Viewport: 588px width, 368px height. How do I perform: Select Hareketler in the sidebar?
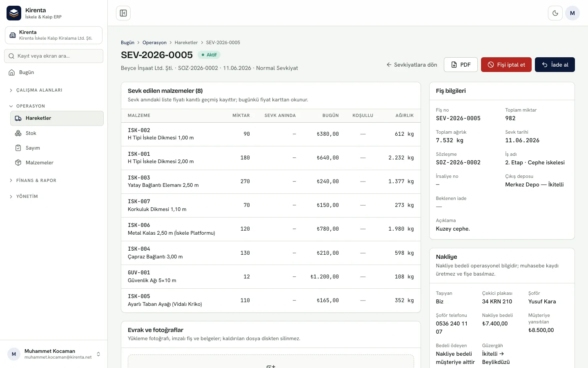click(x=57, y=118)
